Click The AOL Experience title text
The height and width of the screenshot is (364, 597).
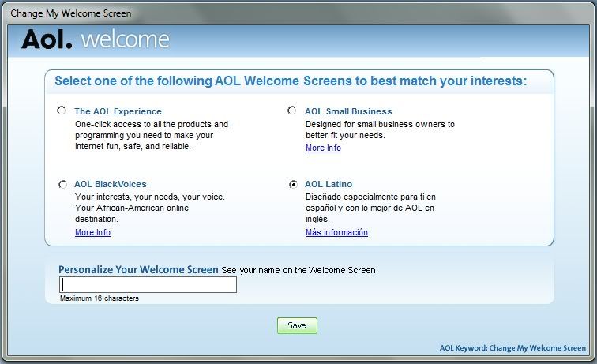tap(118, 111)
